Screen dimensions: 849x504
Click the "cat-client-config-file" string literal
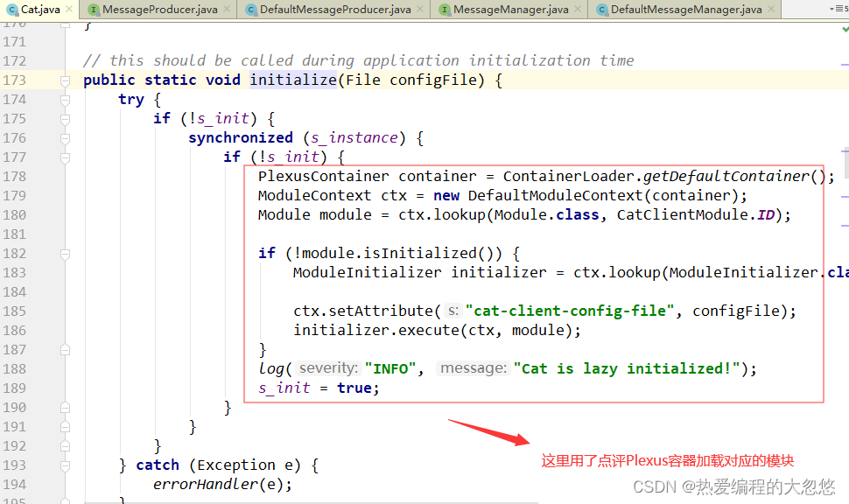(570, 311)
